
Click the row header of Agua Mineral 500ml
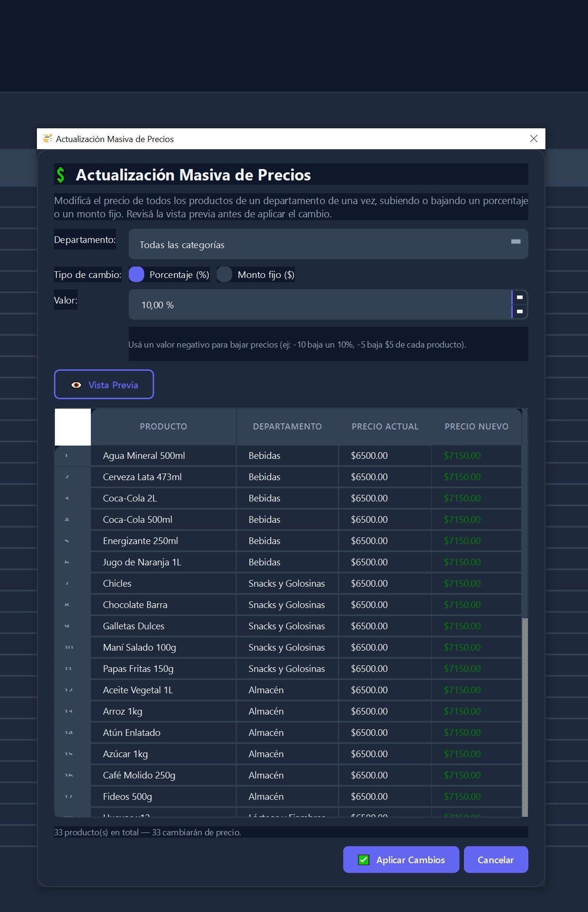point(72,456)
